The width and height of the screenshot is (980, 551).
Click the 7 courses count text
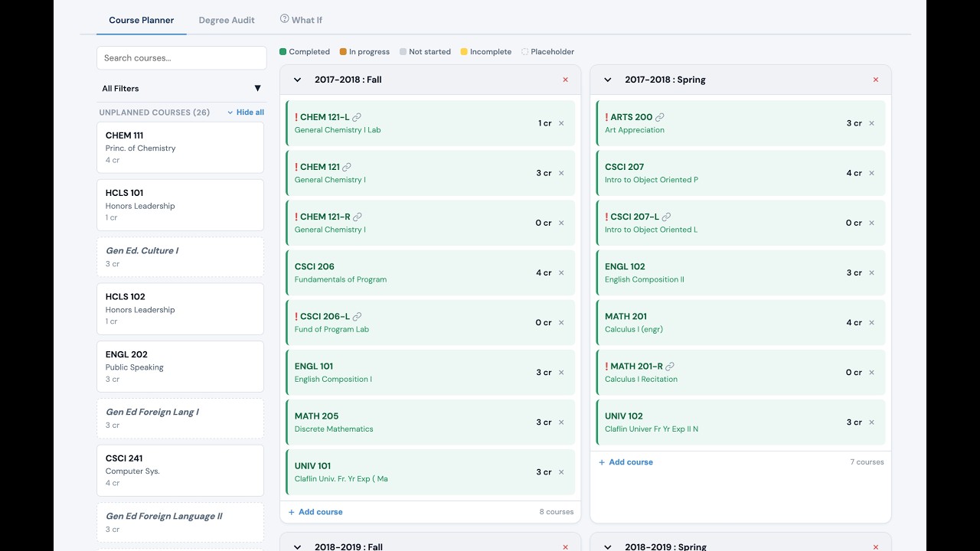click(x=867, y=462)
